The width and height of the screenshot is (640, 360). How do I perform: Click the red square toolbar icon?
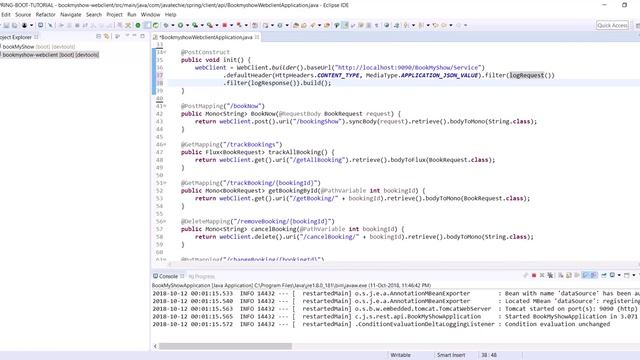(x=224, y=25)
